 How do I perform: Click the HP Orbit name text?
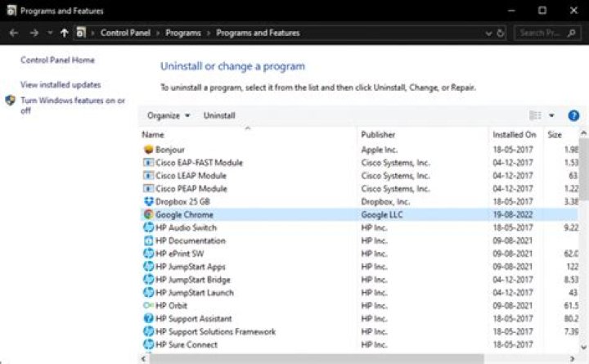click(171, 306)
